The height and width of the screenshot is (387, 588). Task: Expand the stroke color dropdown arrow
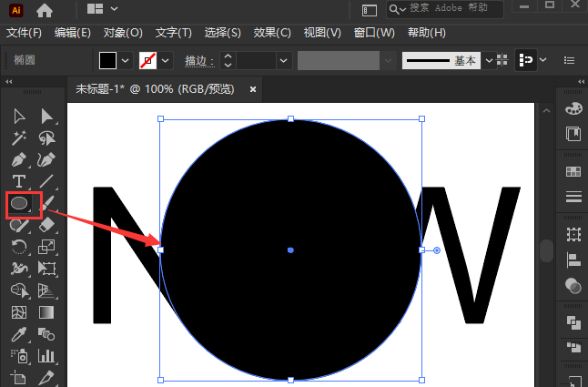click(166, 60)
